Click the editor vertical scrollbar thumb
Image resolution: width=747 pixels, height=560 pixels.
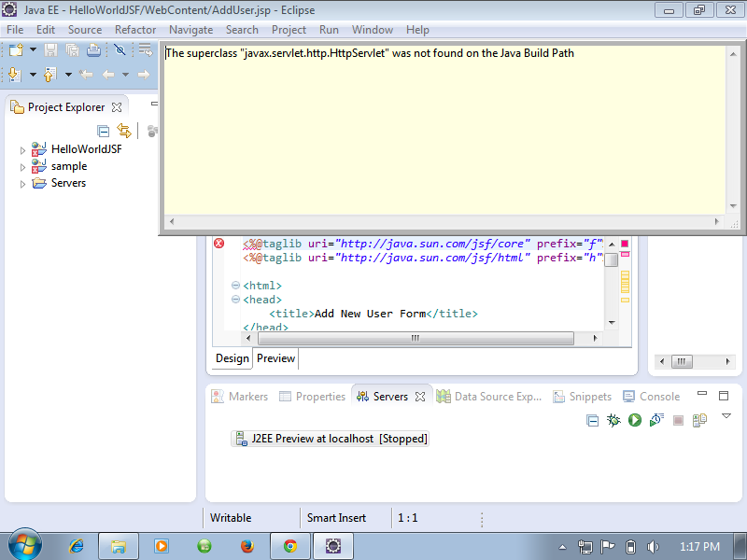(x=612, y=260)
